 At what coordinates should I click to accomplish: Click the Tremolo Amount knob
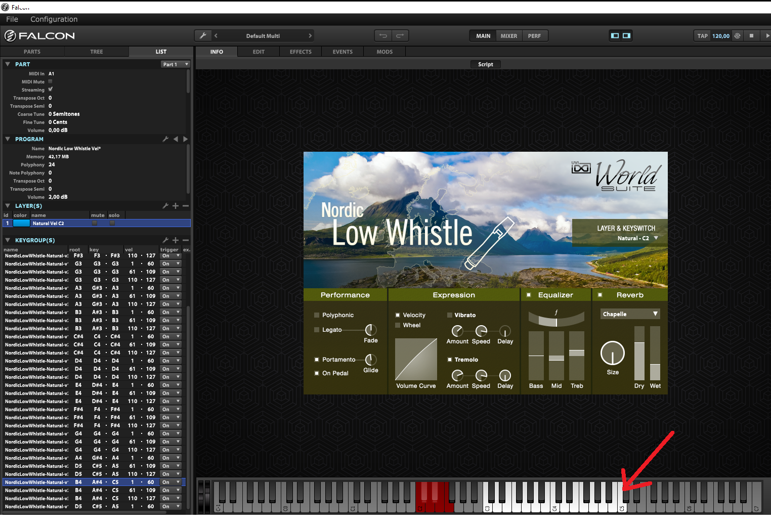click(457, 375)
